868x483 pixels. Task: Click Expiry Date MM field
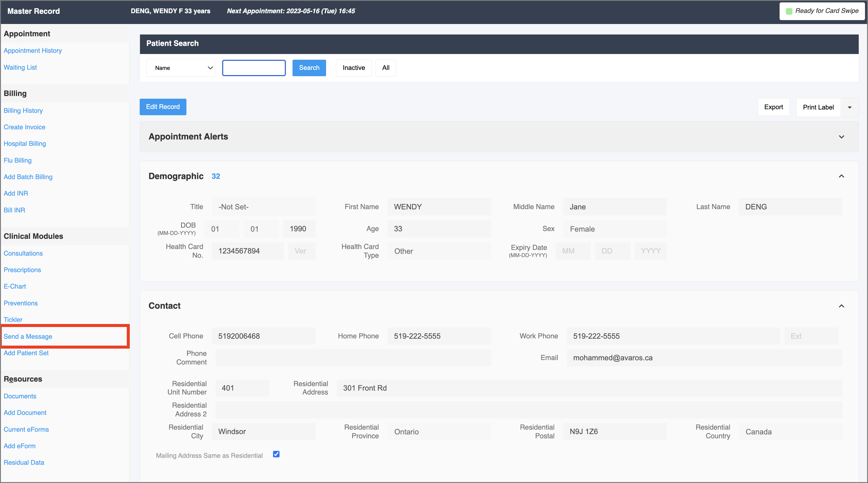pos(573,251)
